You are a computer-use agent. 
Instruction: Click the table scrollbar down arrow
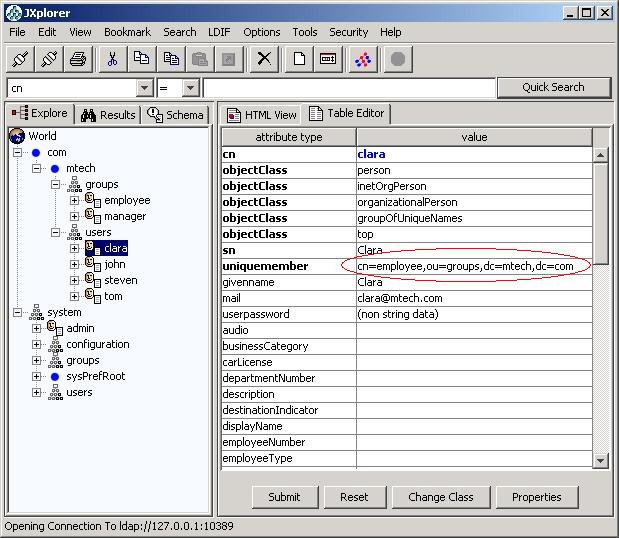(600, 460)
